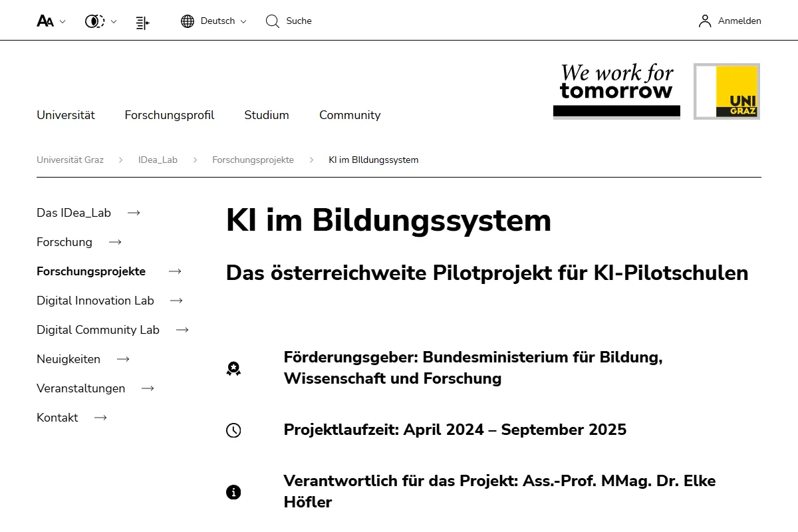Viewport: 798px width, 532px height.
Task: Click the clock Projektlaufzeit icon
Action: 233,430
